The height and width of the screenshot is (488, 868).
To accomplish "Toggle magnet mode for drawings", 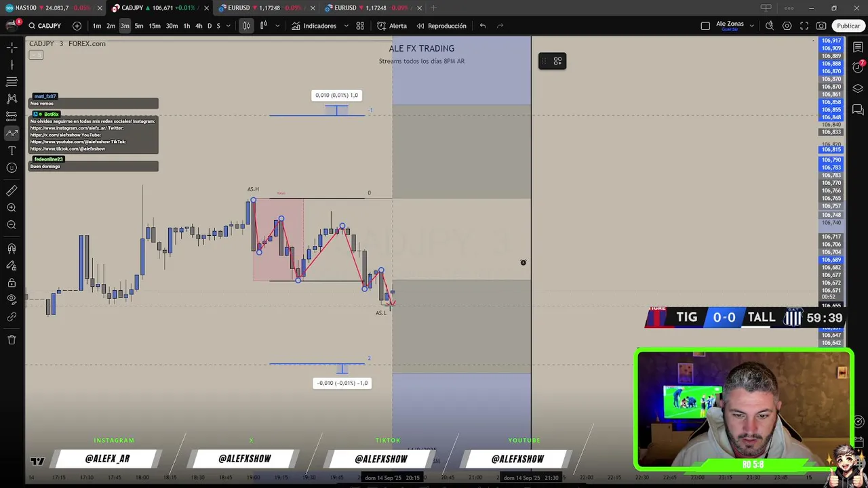I will 12,249.
